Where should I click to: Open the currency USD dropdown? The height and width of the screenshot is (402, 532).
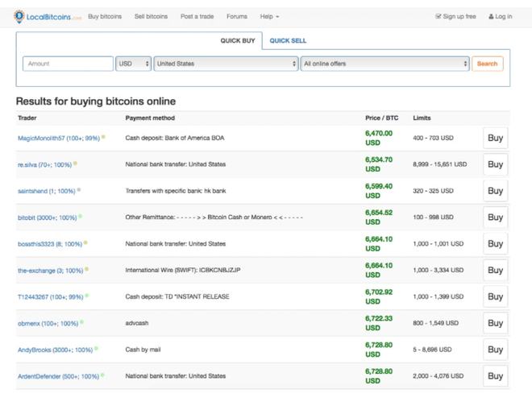(x=134, y=64)
